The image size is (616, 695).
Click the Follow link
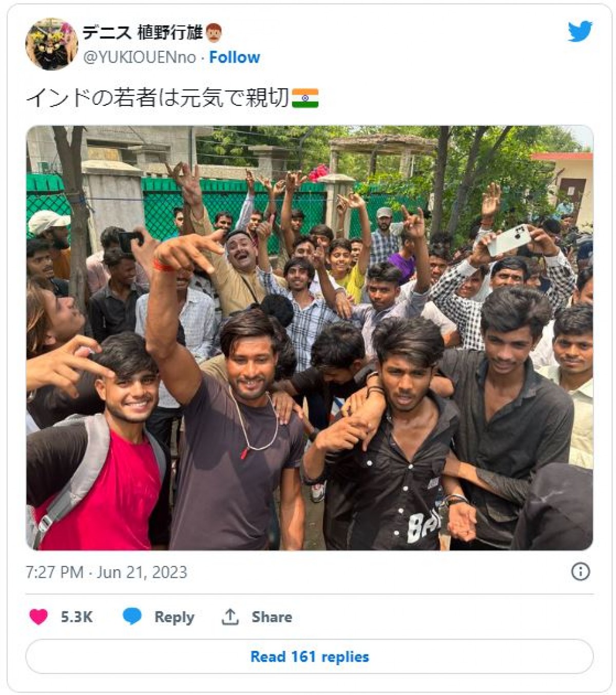click(235, 57)
